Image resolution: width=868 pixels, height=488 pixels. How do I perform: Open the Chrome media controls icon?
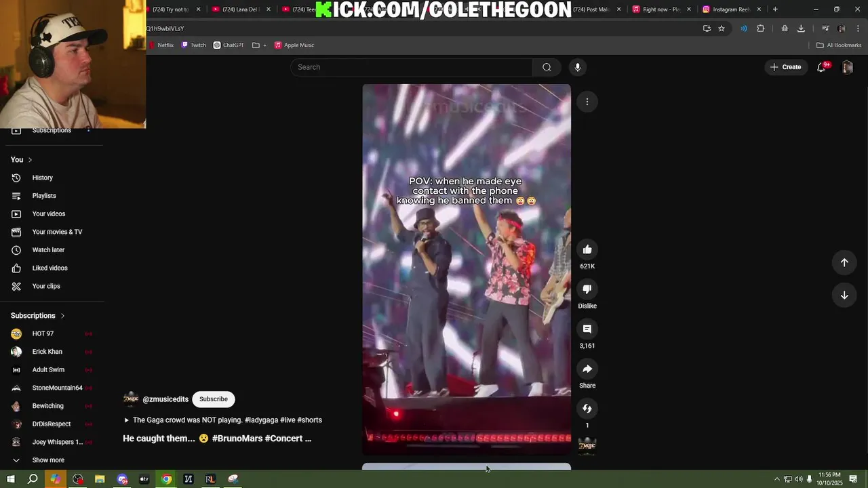tap(825, 28)
